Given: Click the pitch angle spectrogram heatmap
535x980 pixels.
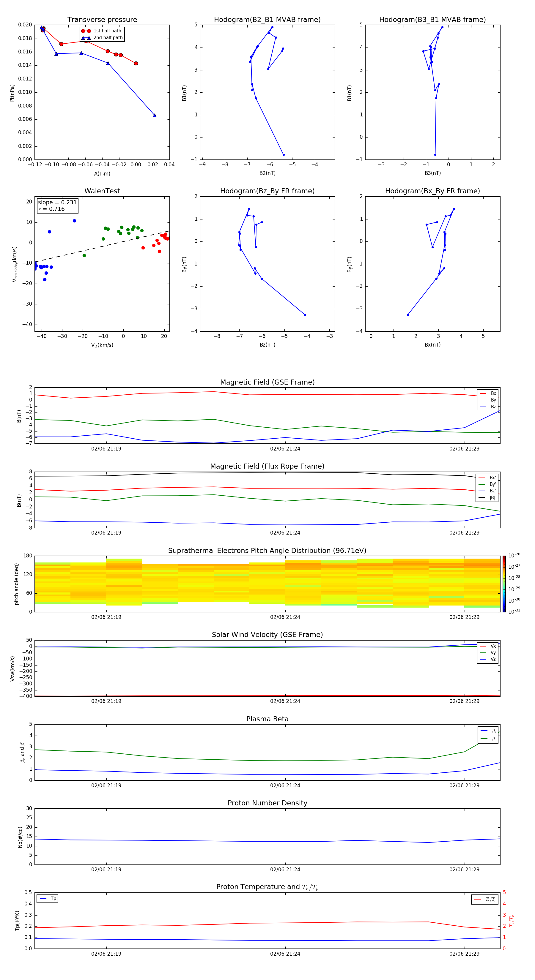Looking at the screenshot, I should click(x=267, y=584).
